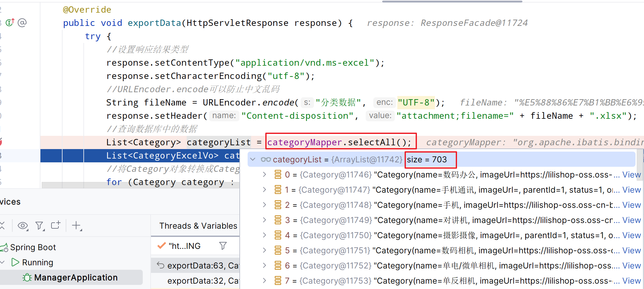Click the field icon of element 4

coord(278,235)
